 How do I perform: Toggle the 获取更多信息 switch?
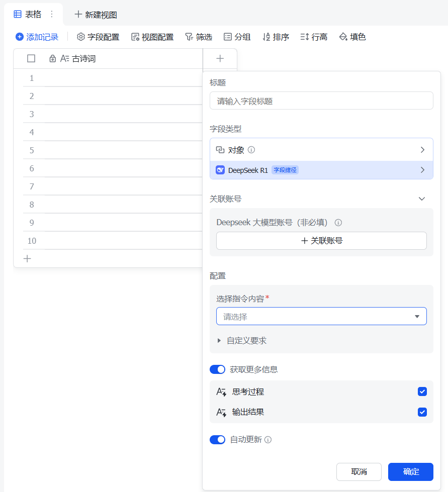218,369
